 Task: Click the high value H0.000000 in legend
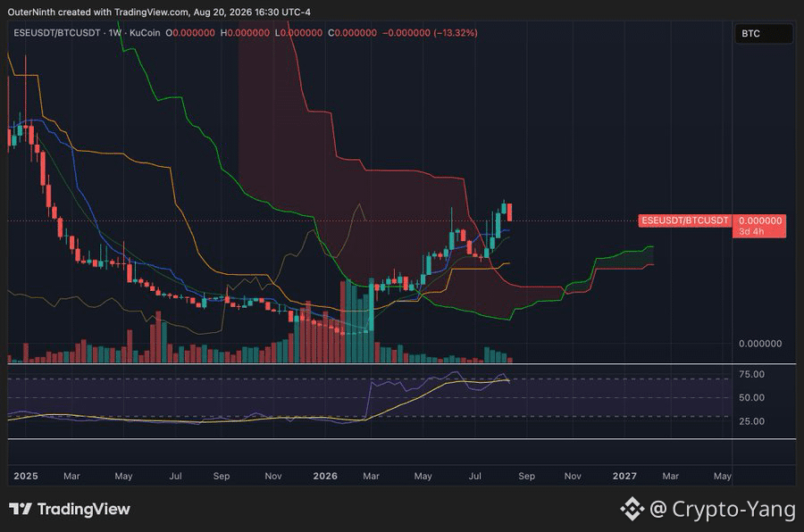point(245,33)
